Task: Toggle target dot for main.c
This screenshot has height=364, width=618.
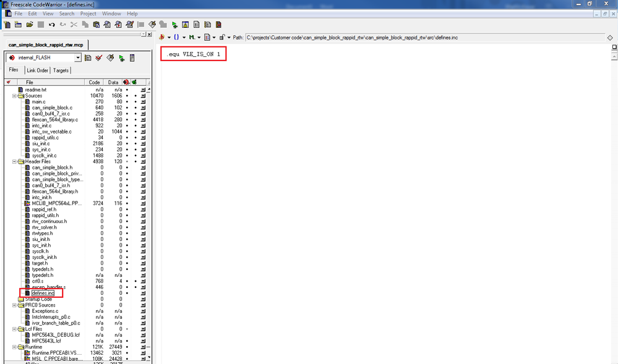Action: (x=127, y=101)
